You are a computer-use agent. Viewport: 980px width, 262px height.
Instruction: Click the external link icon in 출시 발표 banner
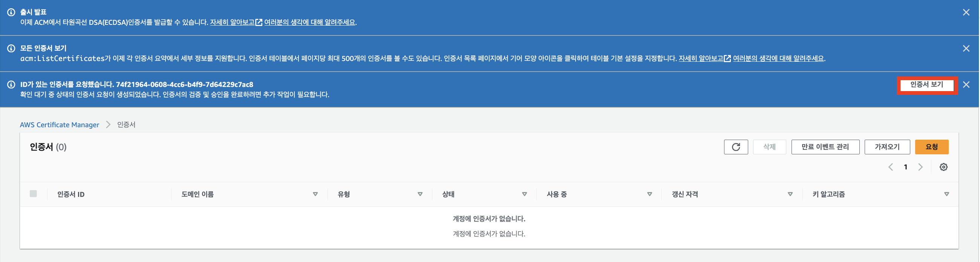[x=259, y=23]
